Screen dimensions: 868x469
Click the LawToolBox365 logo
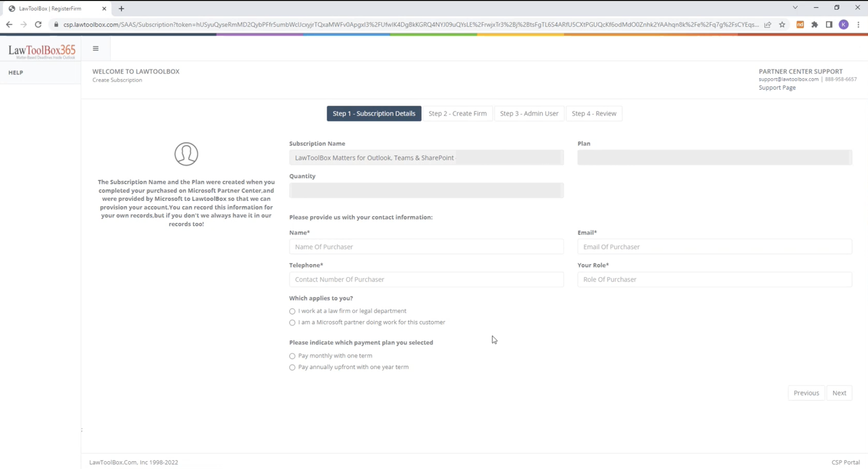(42, 51)
